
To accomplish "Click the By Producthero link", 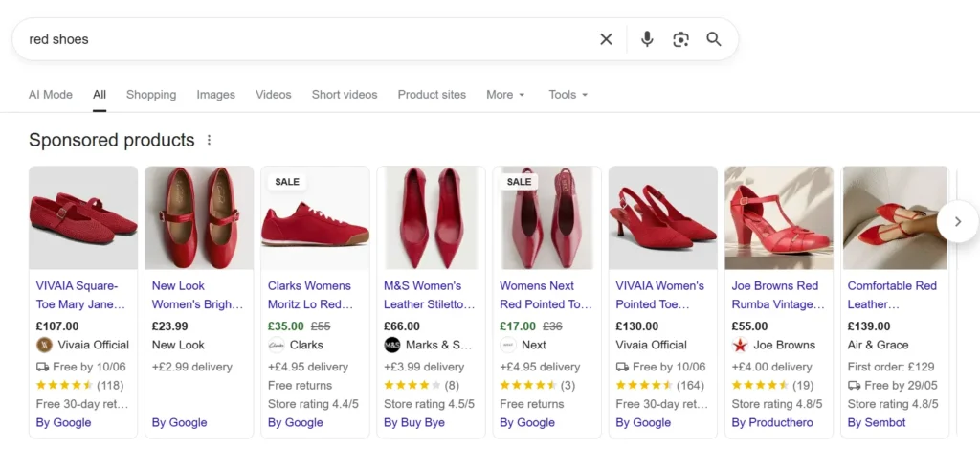I will 772,423.
